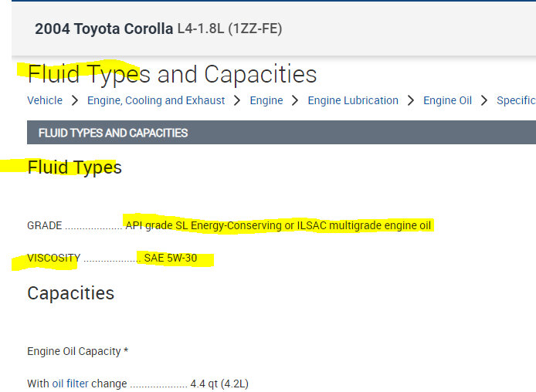This screenshot has width=536, height=392.
Task: Click chevron following Engine, Cooling and Exhaust
Action: (x=238, y=100)
